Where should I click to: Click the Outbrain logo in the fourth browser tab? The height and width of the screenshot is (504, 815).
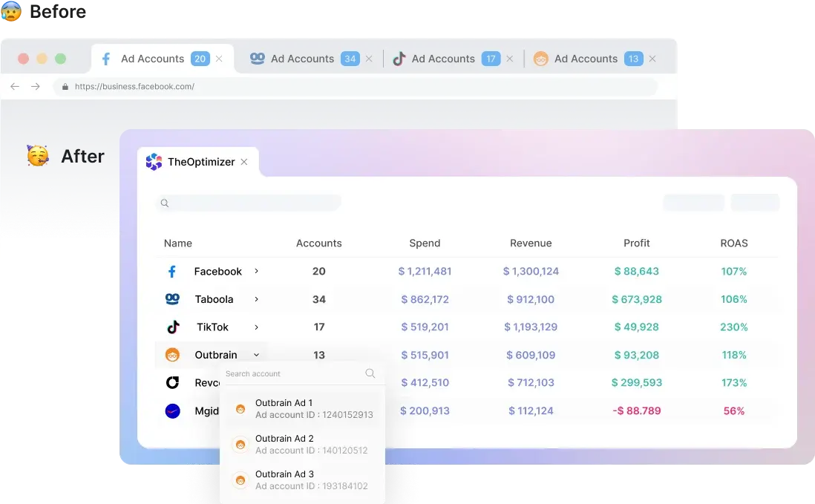(540, 59)
